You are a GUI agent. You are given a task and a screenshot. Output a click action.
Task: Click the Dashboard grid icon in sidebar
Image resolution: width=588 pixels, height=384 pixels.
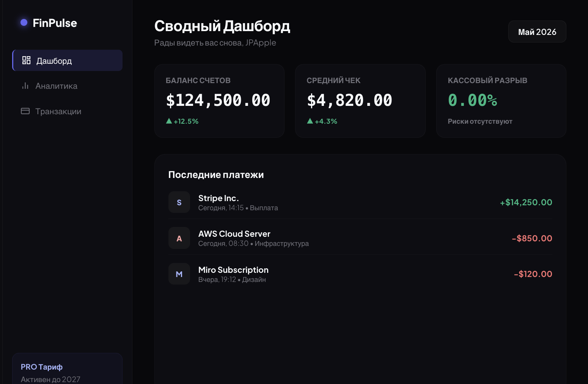click(x=26, y=60)
